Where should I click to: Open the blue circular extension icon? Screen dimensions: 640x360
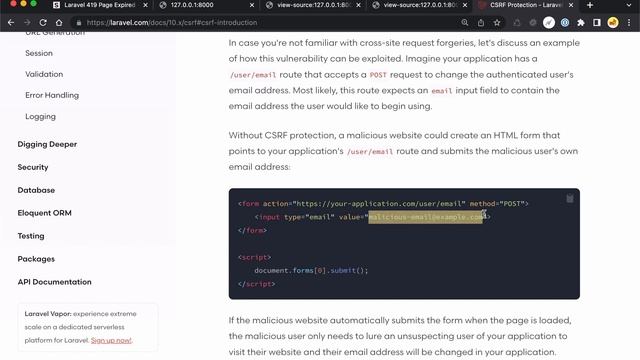click(x=565, y=22)
